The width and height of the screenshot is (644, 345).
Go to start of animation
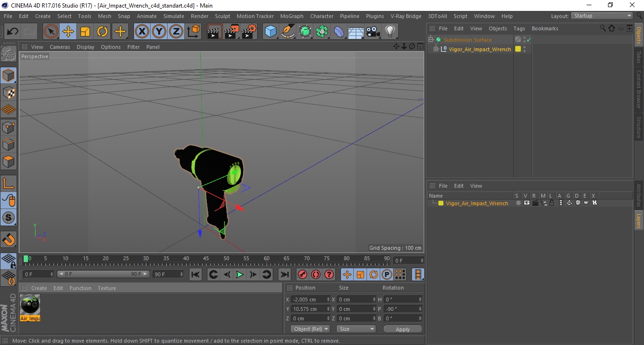196,274
